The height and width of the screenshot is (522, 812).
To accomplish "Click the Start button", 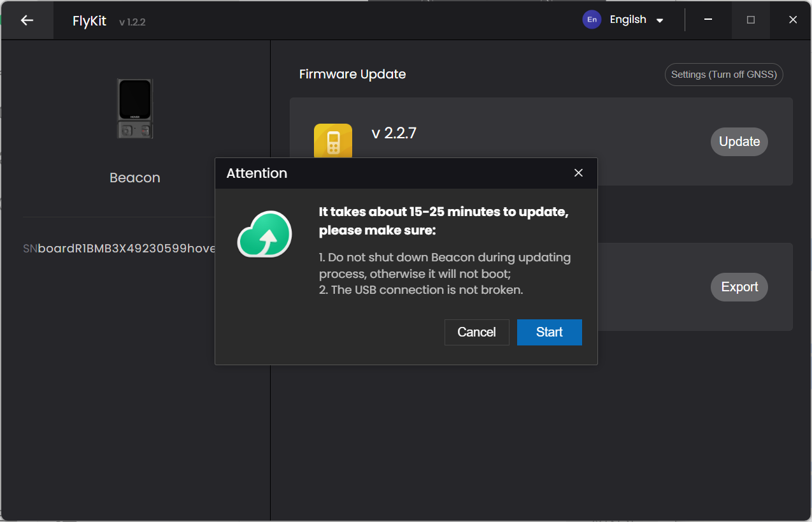I will click(549, 332).
